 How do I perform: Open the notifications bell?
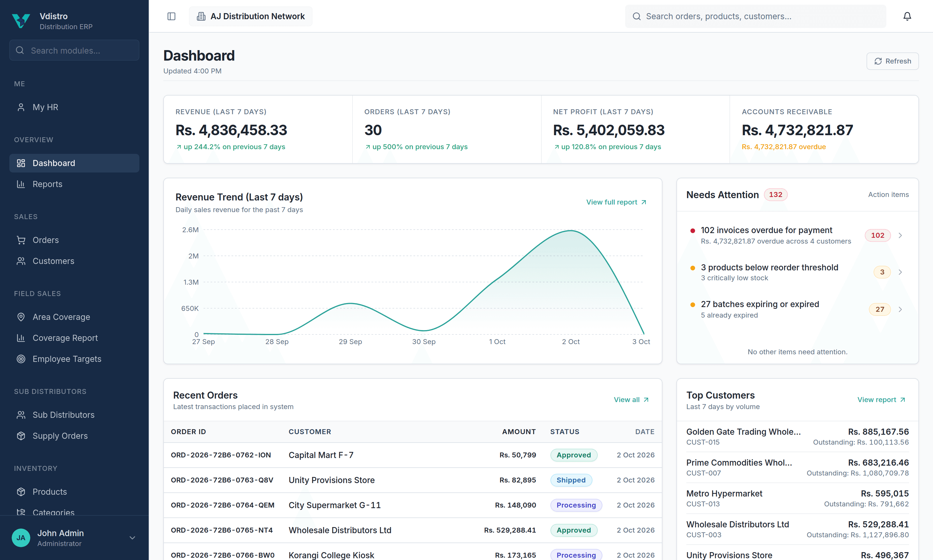[x=907, y=16]
